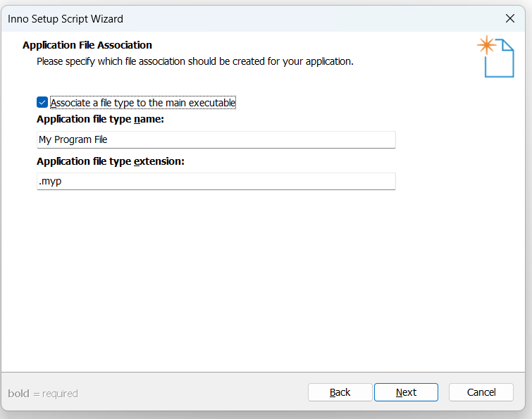Click the 'Inno Setup Script Wizard' title bar text
Viewport: 532px width, 419px height.
(66, 19)
